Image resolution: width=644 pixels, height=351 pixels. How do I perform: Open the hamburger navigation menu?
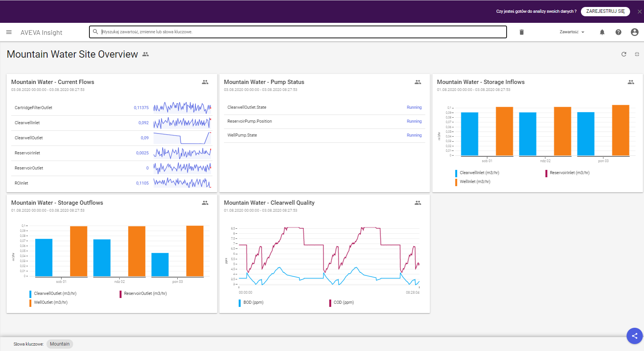pos(9,32)
